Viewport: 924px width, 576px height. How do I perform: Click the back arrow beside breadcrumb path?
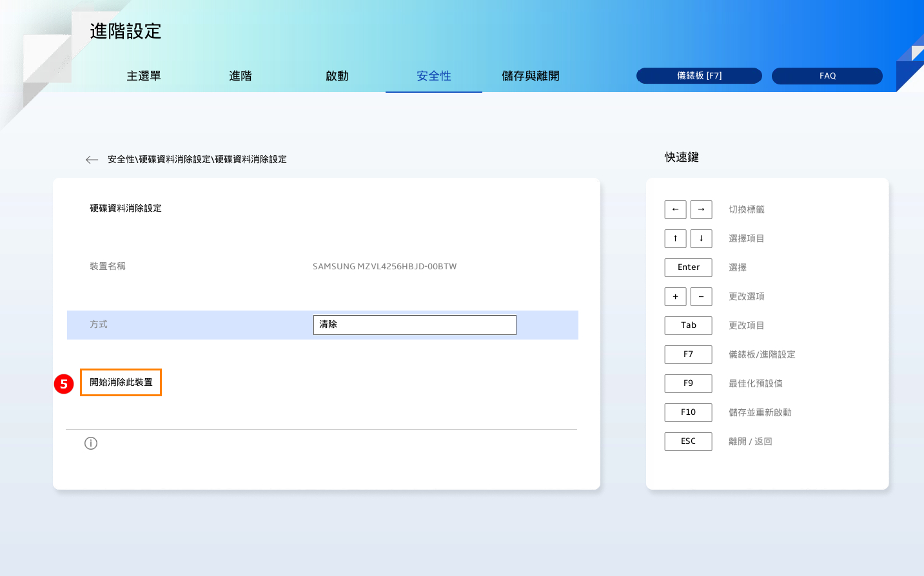coord(92,160)
